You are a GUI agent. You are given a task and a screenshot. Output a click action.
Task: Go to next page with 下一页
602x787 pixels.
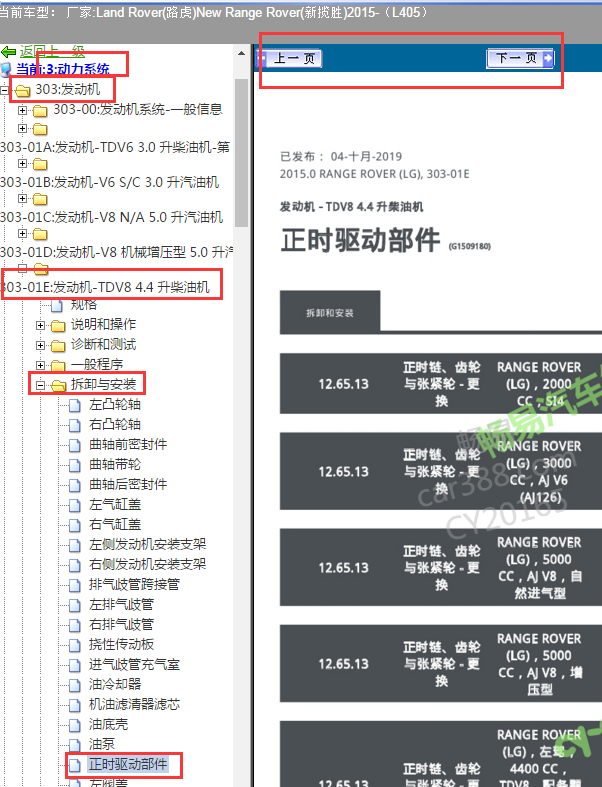click(520, 58)
